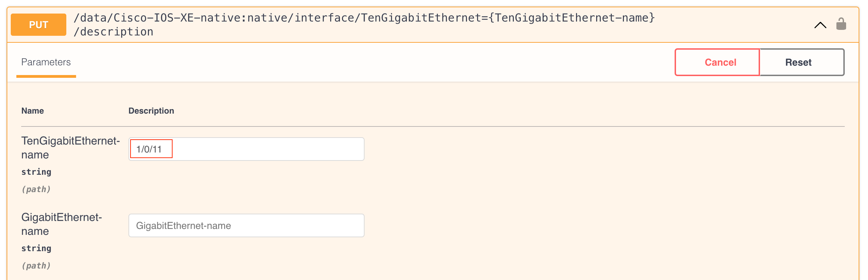Focus the TenGigabitEthernet-name input containing 1/0/11
This screenshot has height=280, width=868.
pos(246,149)
